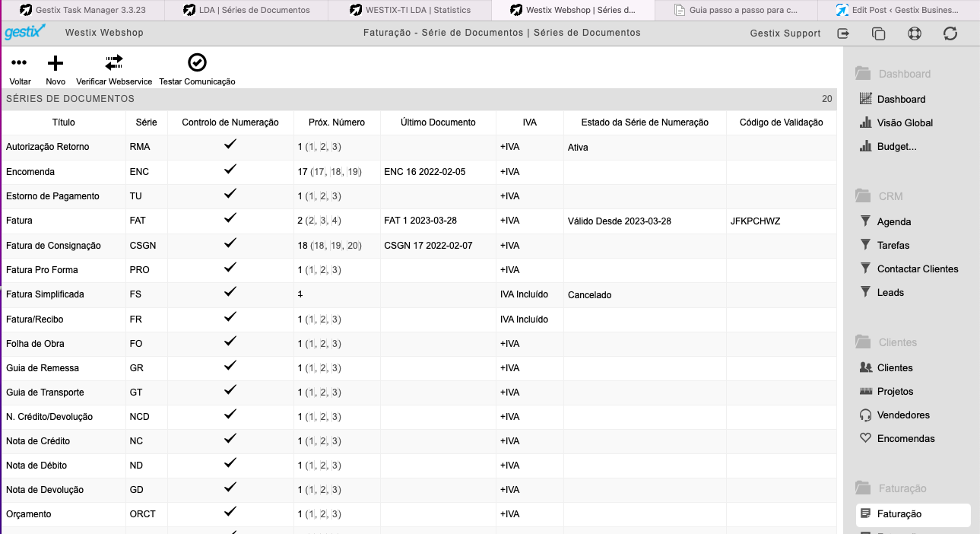The image size is (980, 534).
Task: Click the Fatura de Consignação numbering checkmark
Action: pyautogui.click(x=230, y=243)
